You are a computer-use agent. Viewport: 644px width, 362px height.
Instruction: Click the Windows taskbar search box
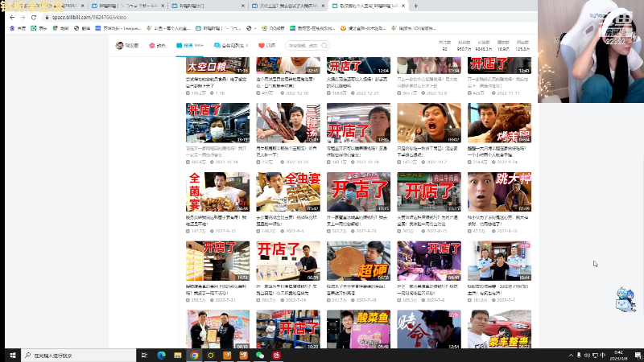tap(78, 356)
